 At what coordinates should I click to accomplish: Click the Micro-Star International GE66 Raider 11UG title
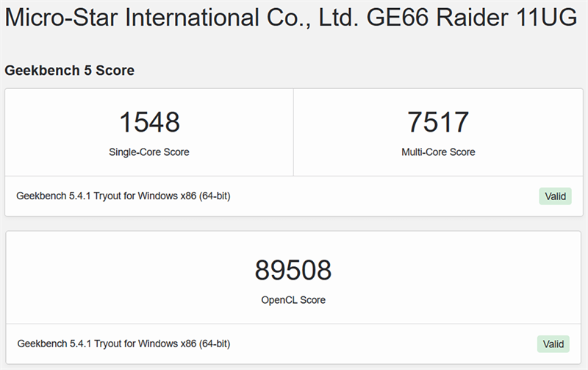[291, 18]
